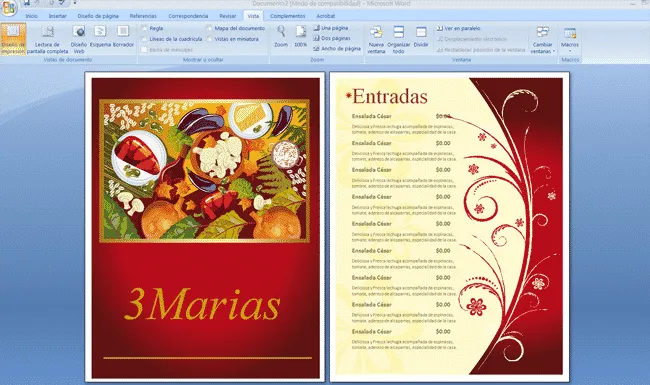This screenshot has height=385, width=650.
Task: Toggle Barra de mensajes checkbox
Action: (144, 50)
